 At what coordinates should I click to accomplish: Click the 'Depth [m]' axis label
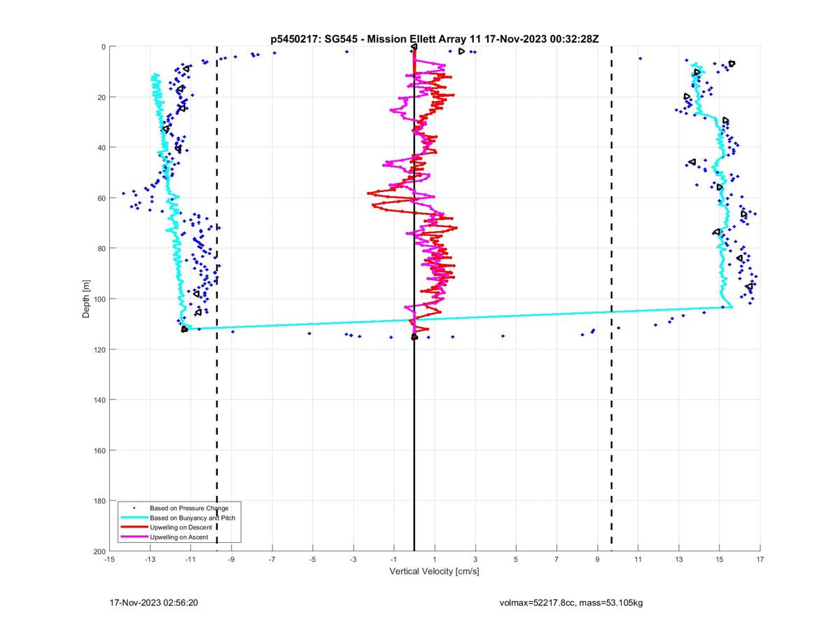pos(87,299)
